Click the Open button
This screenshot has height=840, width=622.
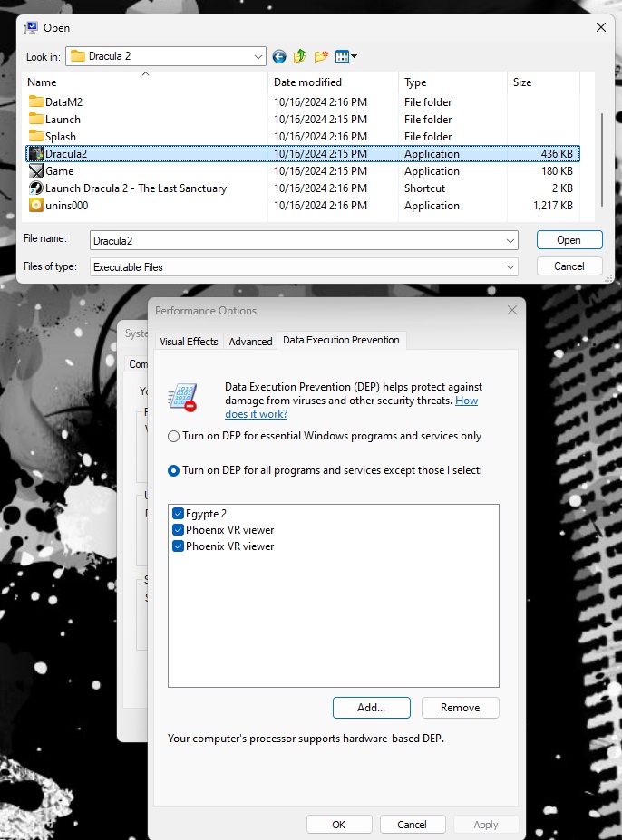pos(569,240)
